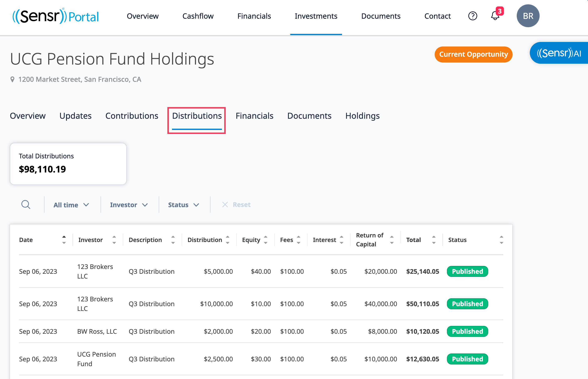Click the Total Distributions summary card
The image size is (588, 379).
68,164
